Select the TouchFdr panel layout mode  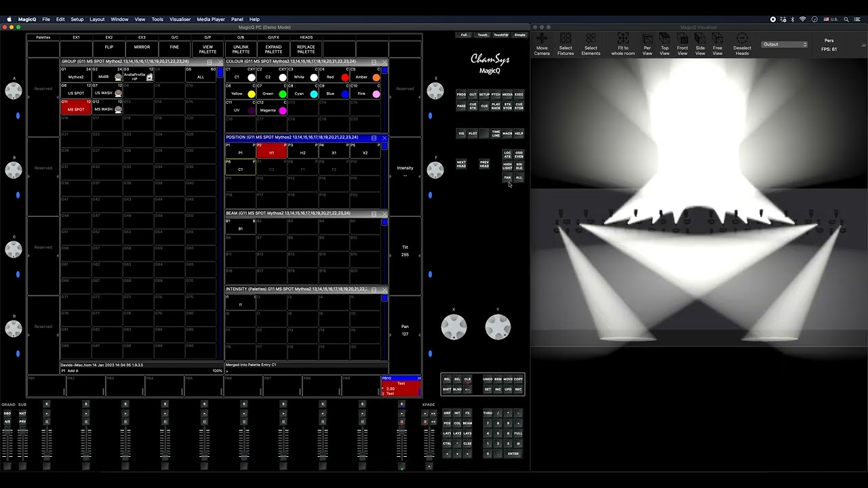pos(501,35)
